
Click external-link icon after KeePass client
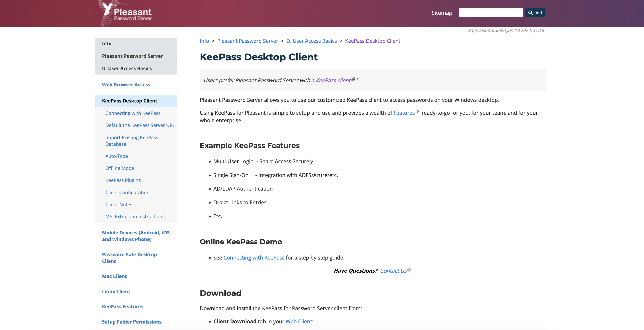pos(353,79)
